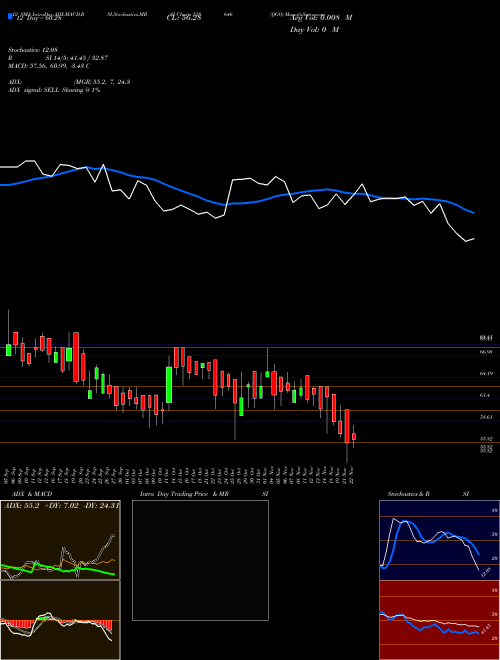Click the 'ADX: 55.2' value in ADX panel
Image resolution: width=500 pixels, height=660 pixels.
pyautogui.click(x=21, y=506)
